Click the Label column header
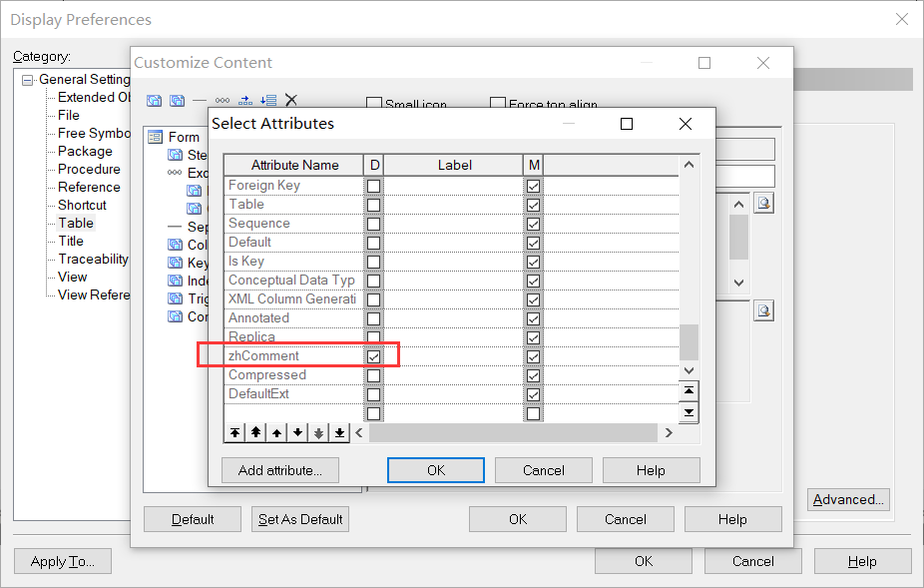 click(454, 165)
